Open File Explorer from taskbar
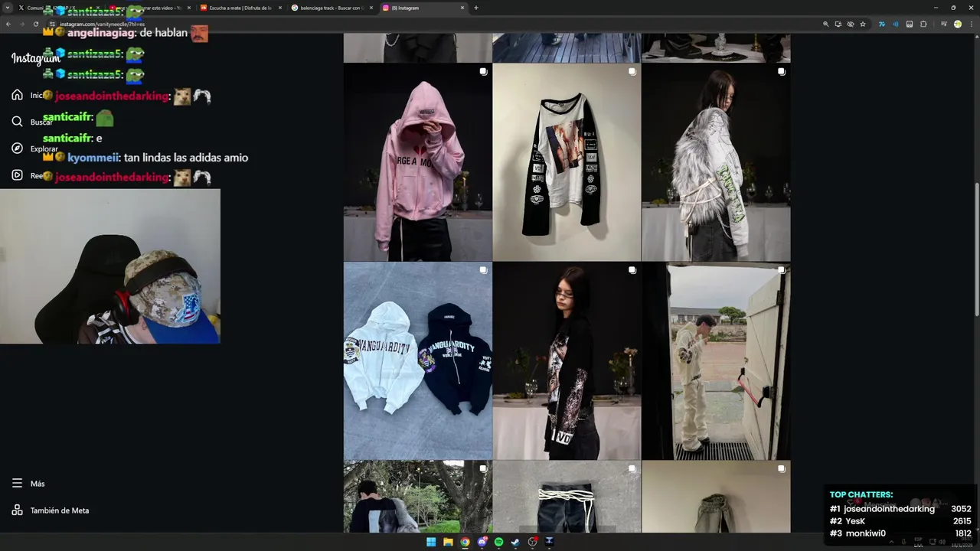Viewport: 980px width, 551px height. point(448,542)
